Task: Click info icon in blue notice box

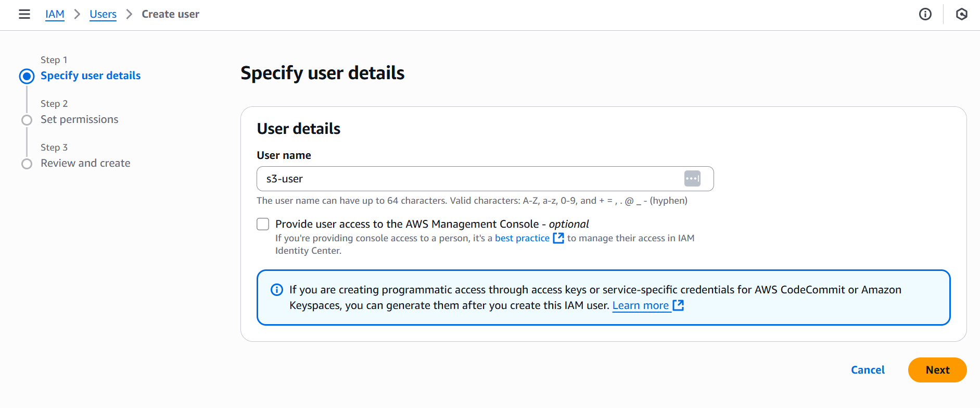Action: 277,290
